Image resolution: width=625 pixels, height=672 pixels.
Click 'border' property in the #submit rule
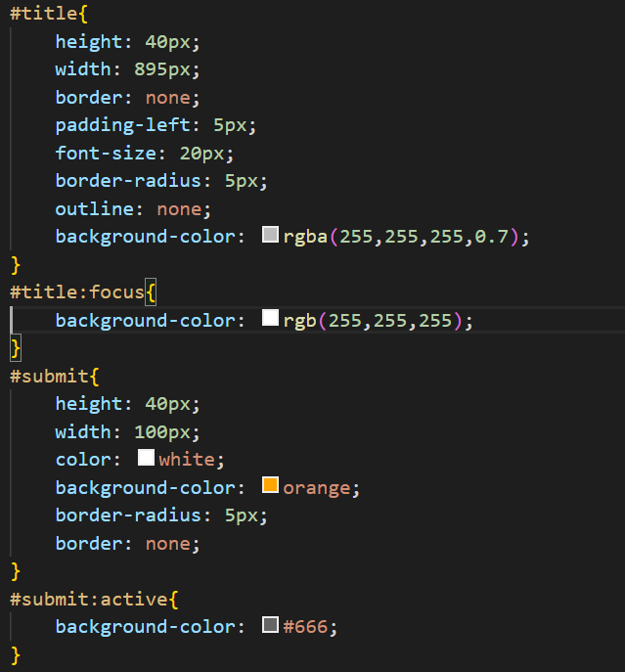pyautogui.click(x=89, y=544)
